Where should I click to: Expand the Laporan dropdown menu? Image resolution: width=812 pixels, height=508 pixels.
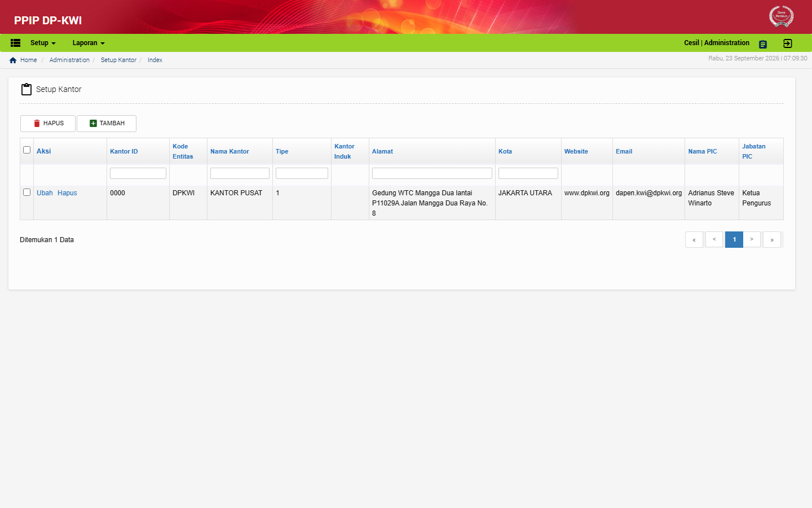(89, 43)
